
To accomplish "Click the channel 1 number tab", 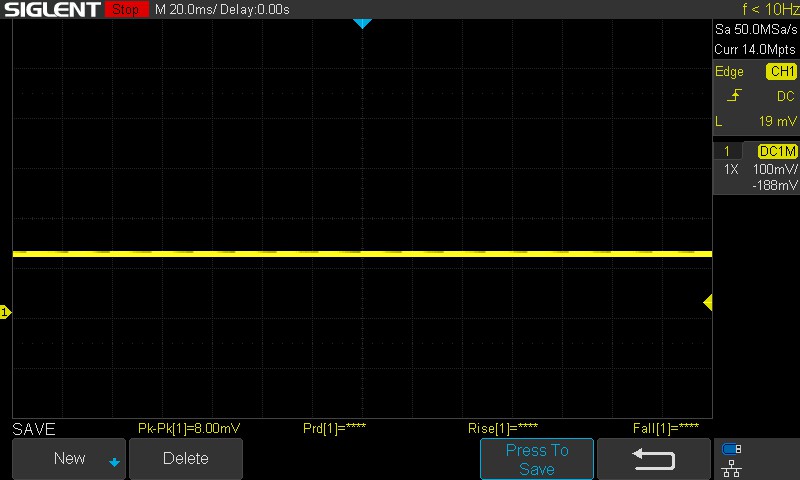I will (727, 151).
